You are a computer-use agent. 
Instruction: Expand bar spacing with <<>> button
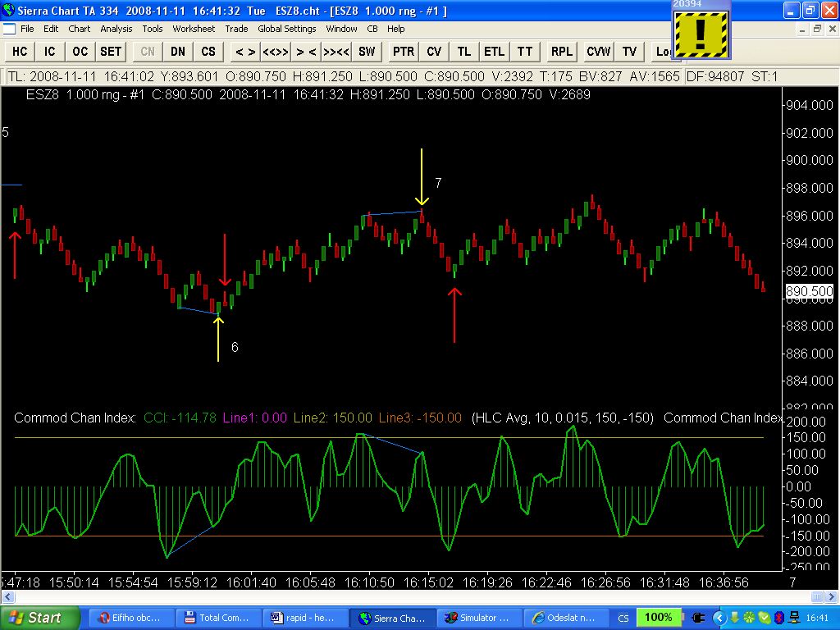click(x=276, y=52)
